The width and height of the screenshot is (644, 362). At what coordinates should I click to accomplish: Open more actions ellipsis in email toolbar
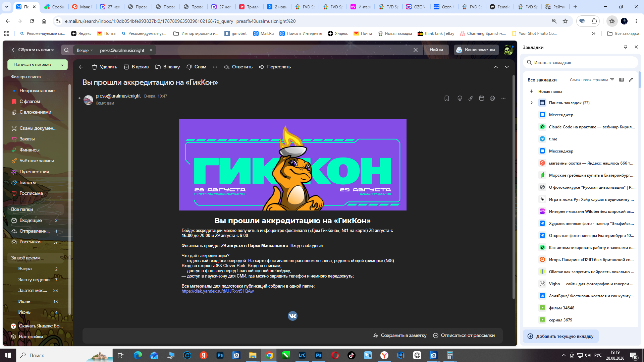[x=215, y=67]
